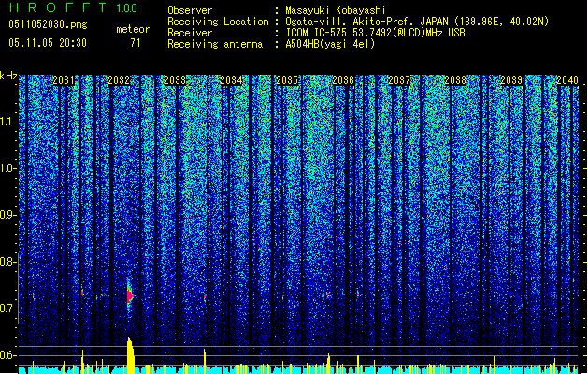Click the 0.9 frequency axis label
This screenshot has height=374, width=588.
click(x=7, y=215)
